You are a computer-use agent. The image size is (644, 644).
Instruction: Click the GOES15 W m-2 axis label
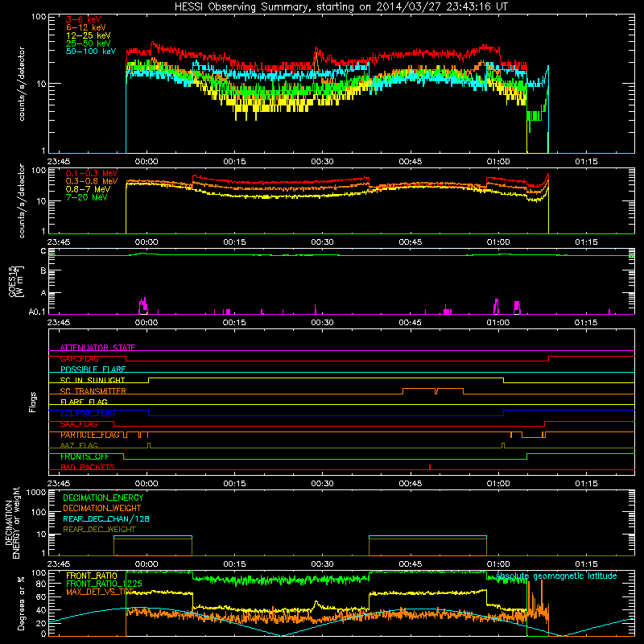coord(16,281)
